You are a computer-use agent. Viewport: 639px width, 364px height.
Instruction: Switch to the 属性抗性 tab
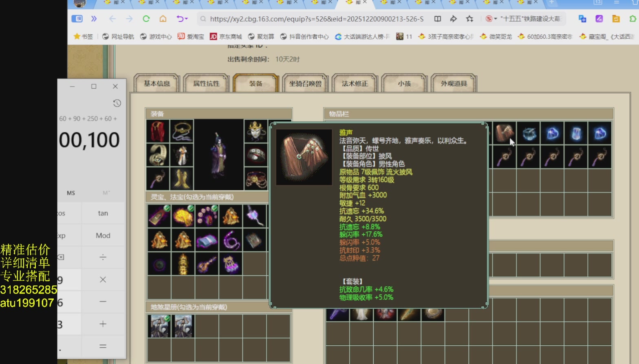(206, 83)
